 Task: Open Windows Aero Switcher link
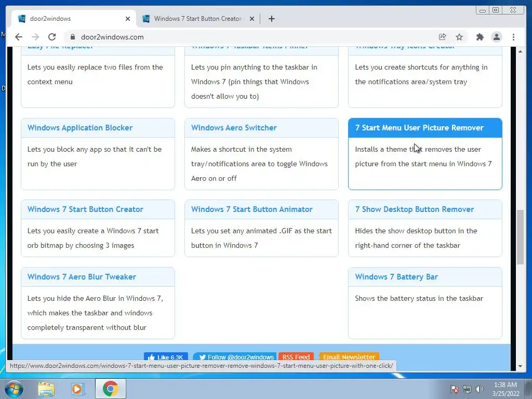[x=234, y=128]
